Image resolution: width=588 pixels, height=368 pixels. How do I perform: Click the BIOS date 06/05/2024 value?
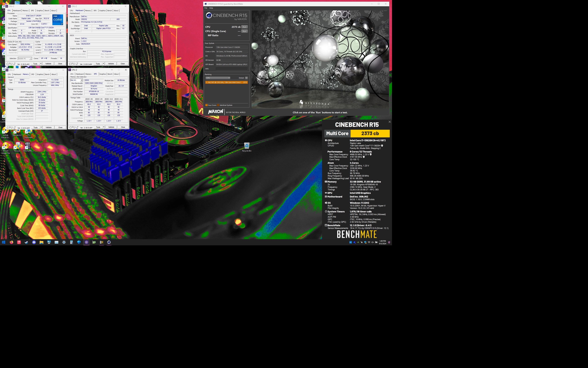coord(104,44)
